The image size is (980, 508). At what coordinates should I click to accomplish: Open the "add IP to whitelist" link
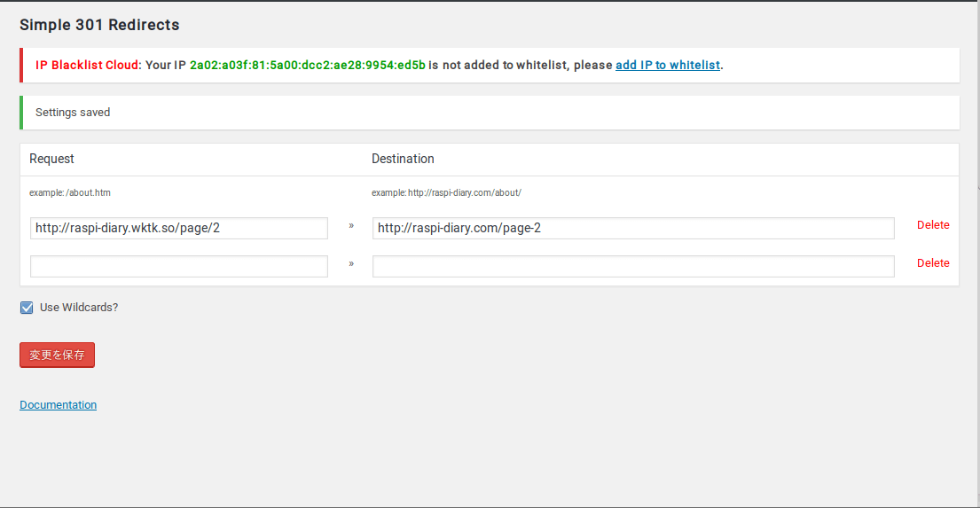[x=668, y=65]
